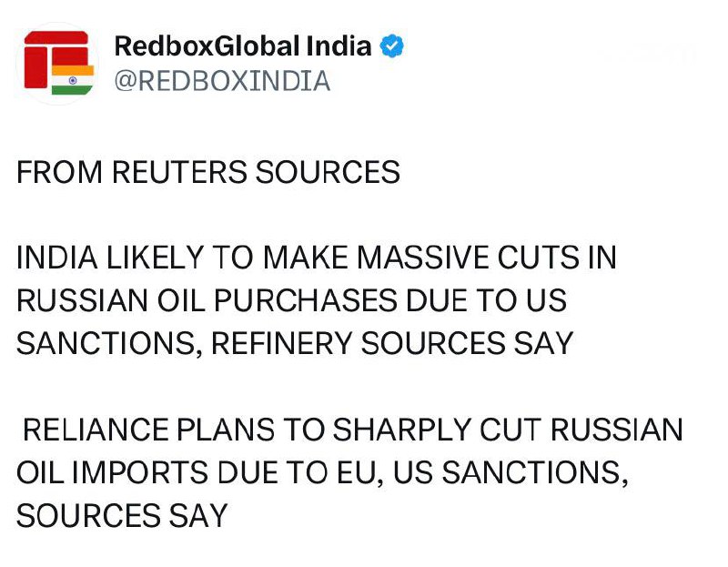Click the final "SOURCES SAY" line

pos(121,515)
